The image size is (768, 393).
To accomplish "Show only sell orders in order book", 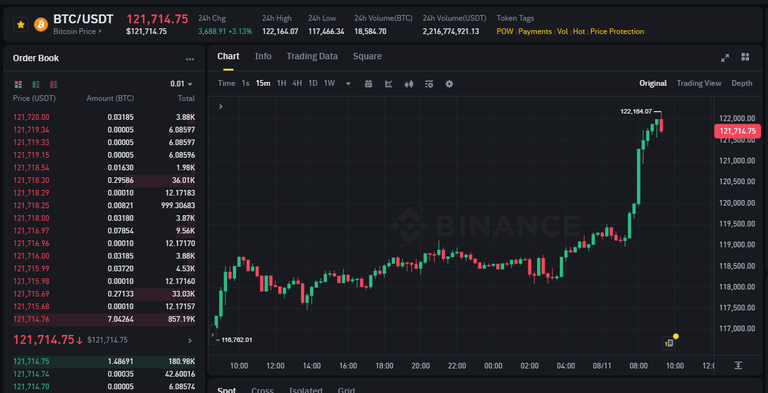I will pyautogui.click(x=53, y=84).
